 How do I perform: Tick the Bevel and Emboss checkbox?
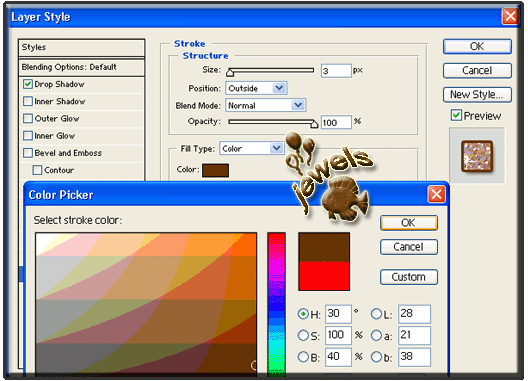tap(28, 153)
